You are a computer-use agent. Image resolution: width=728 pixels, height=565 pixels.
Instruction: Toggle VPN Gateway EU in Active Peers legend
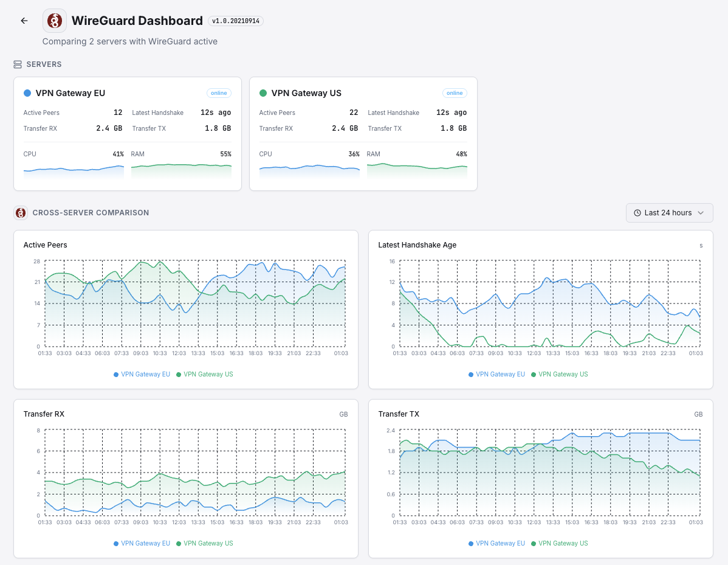click(142, 375)
